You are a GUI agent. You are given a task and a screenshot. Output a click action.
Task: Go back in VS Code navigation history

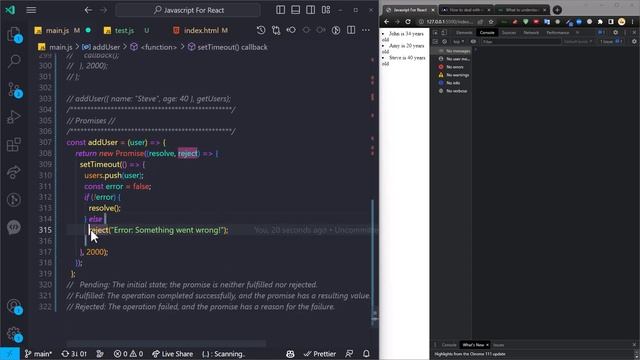[88, 10]
